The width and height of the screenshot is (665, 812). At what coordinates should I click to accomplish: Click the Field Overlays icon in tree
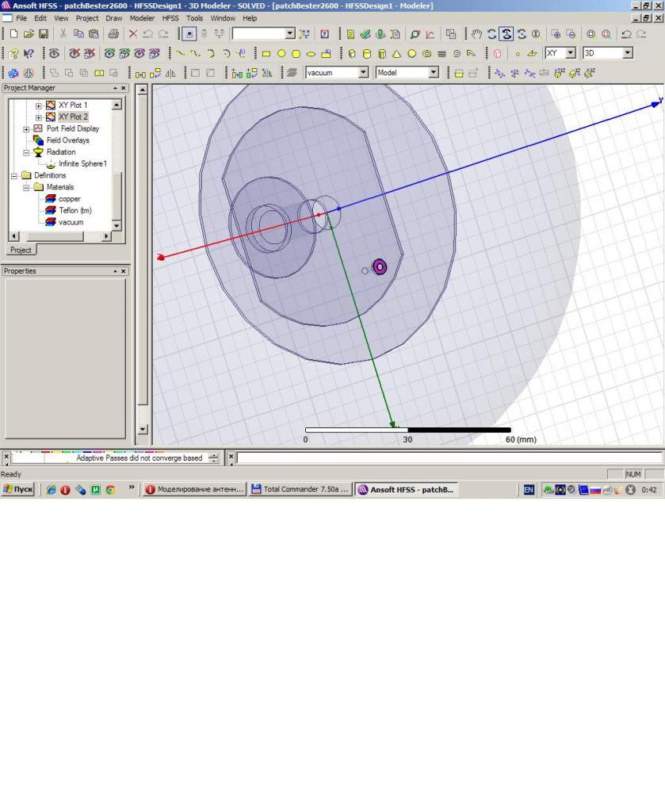pyautogui.click(x=38, y=140)
